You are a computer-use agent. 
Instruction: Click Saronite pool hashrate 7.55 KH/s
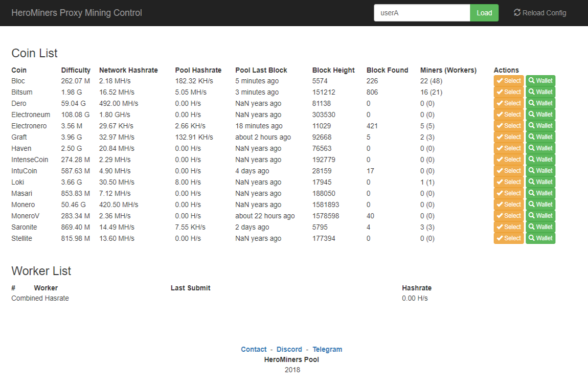190,227
